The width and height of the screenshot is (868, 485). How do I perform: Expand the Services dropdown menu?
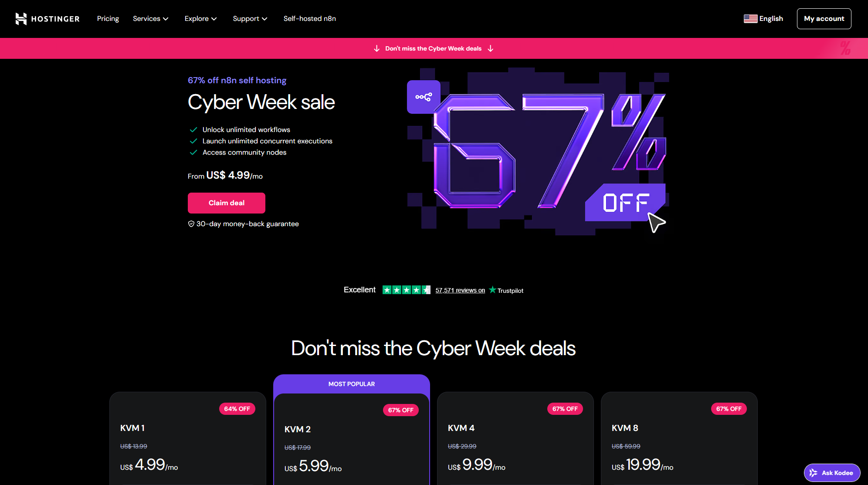click(150, 19)
